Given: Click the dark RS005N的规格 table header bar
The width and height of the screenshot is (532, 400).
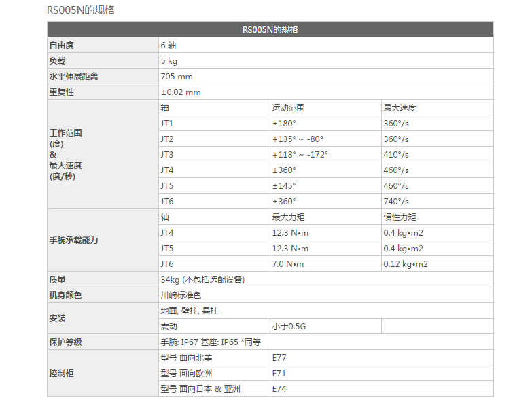Looking at the screenshot, I should point(270,30).
